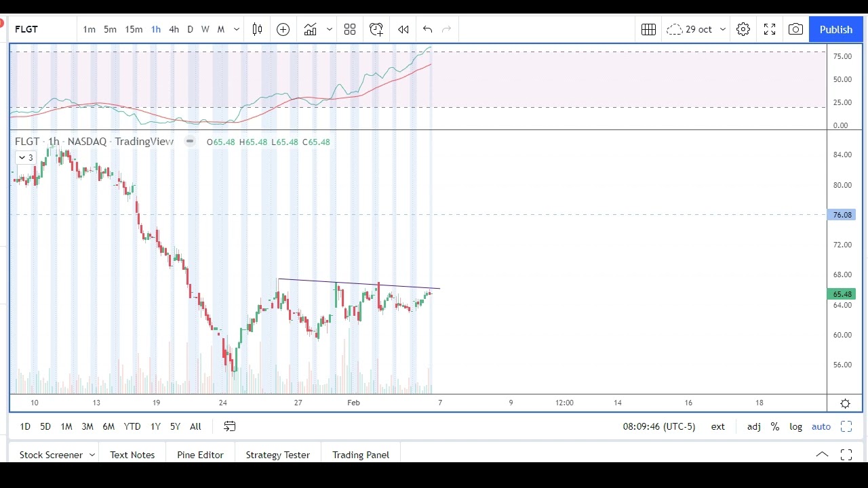Show All date range
The height and width of the screenshot is (488, 868).
(x=195, y=426)
